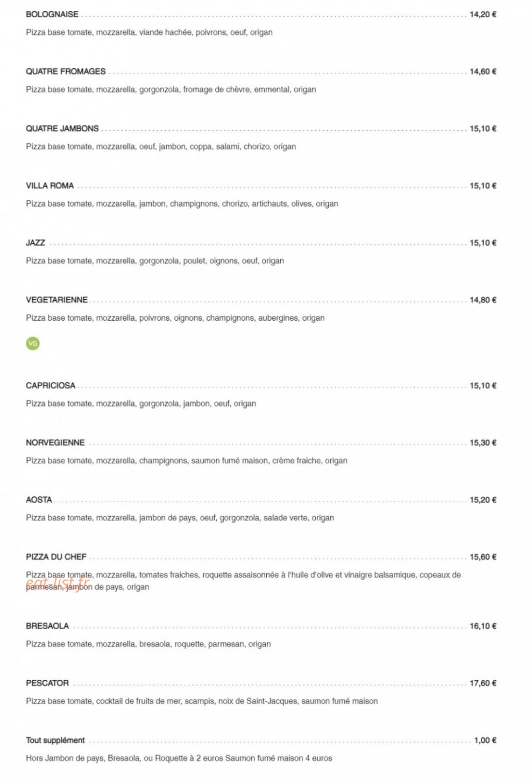Click the Tout supplément heading

click(x=55, y=740)
